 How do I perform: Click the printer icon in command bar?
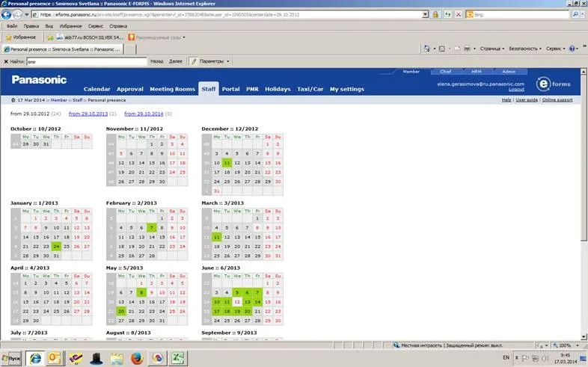[468, 49]
